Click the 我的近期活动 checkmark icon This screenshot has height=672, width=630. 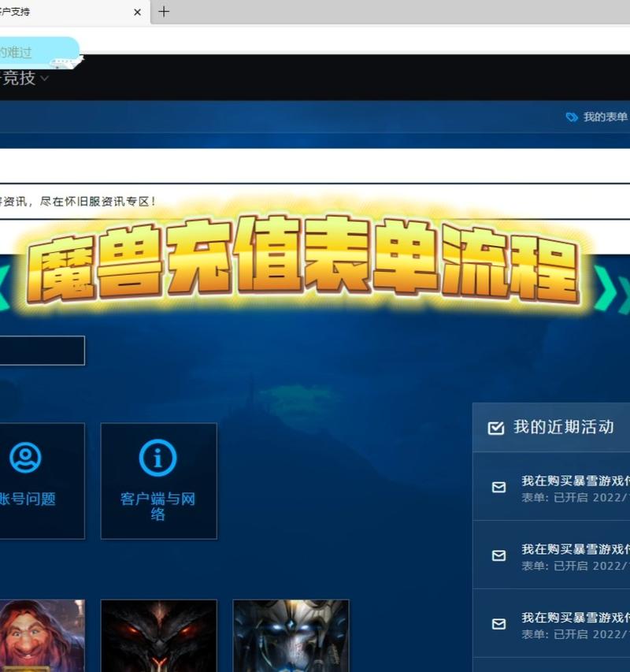coord(496,428)
